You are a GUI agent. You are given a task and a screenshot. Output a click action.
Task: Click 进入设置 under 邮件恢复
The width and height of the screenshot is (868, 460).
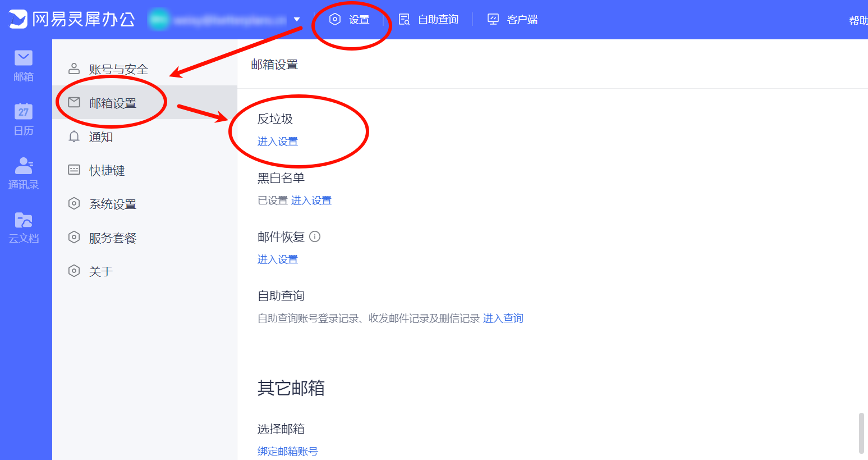tap(278, 259)
